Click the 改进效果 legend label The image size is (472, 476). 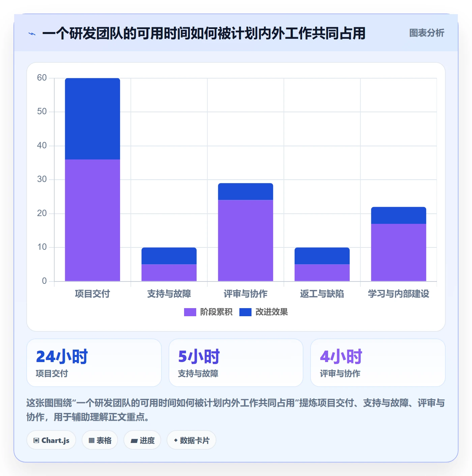(x=271, y=312)
